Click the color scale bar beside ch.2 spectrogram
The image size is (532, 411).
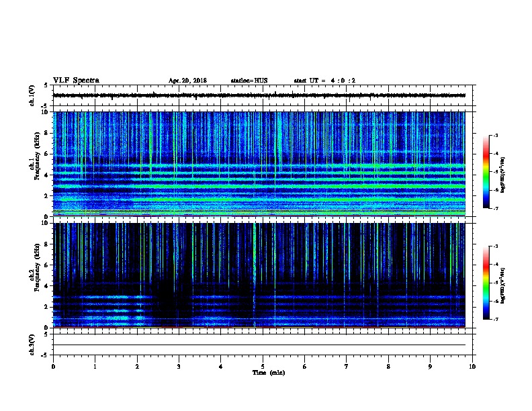(486, 283)
